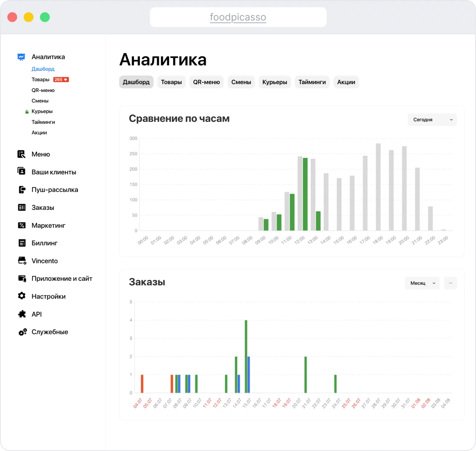Open Настройки gear icon
This screenshot has width=476, height=451.
(x=22, y=296)
